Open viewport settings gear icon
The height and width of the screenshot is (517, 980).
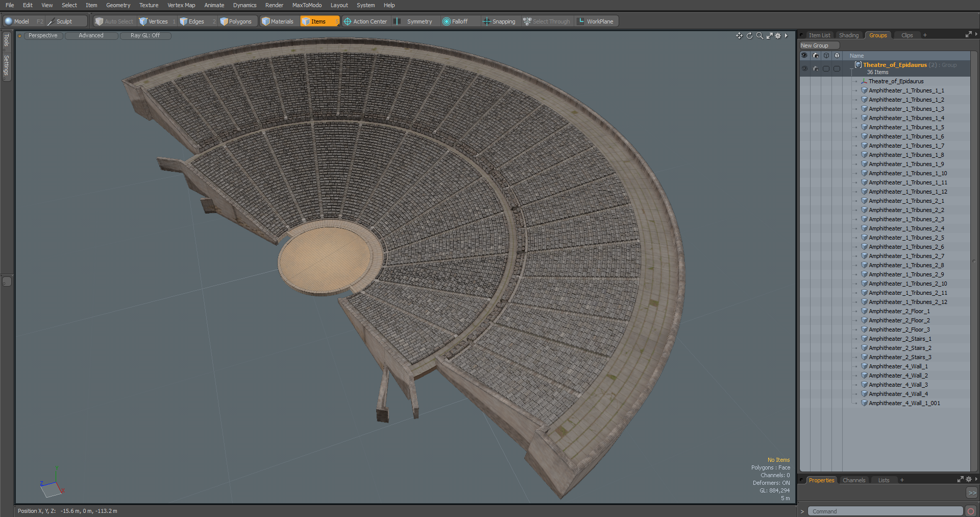[778, 36]
